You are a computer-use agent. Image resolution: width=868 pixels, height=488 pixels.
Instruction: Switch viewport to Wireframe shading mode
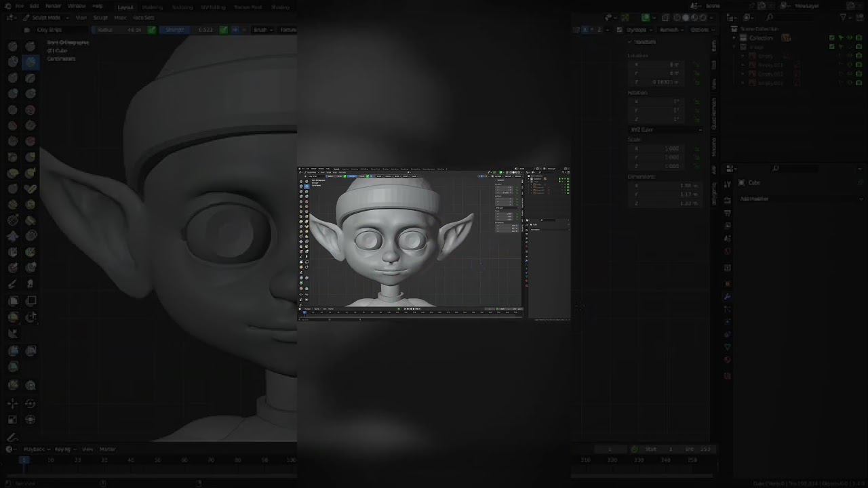pos(675,18)
